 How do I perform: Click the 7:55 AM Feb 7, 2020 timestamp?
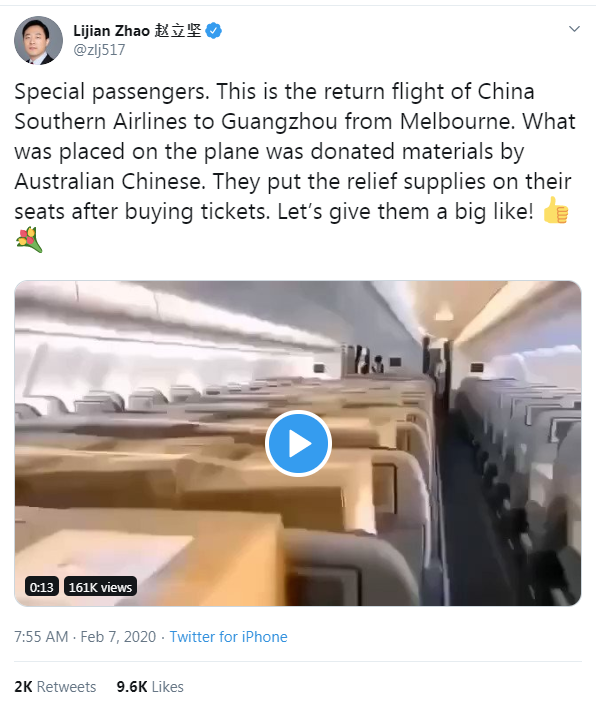(85, 637)
